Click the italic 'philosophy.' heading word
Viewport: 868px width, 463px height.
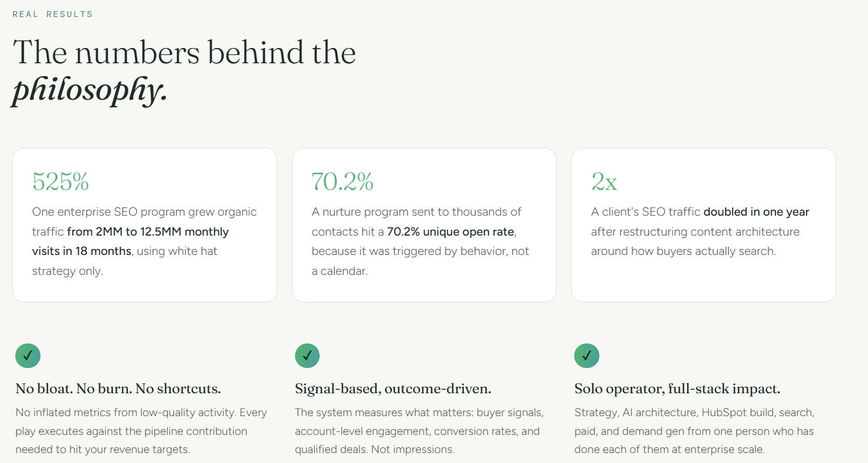pyautogui.click(x=90, y=90)
